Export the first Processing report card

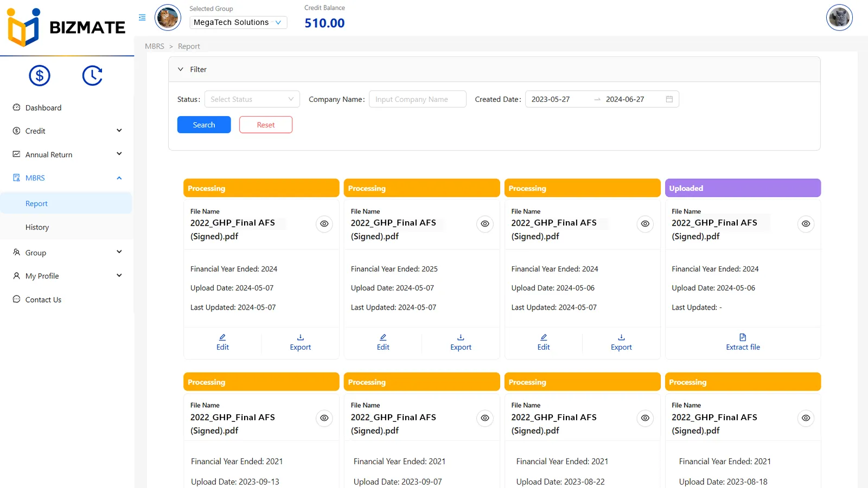tap(300, 342)
